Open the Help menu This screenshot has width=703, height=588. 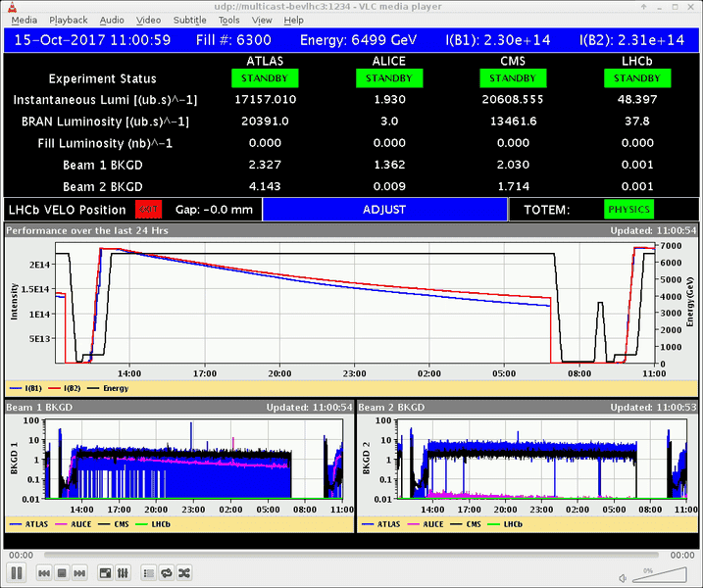click(293, 21)
